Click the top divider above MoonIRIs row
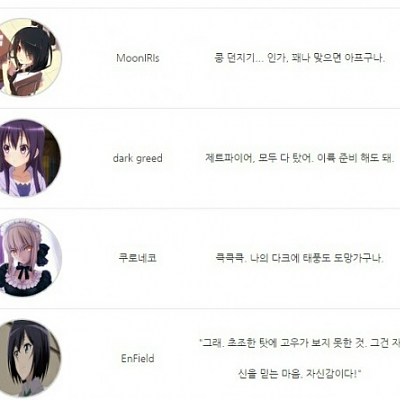Screen dimensions: 400x400 [x=200, y=8]
